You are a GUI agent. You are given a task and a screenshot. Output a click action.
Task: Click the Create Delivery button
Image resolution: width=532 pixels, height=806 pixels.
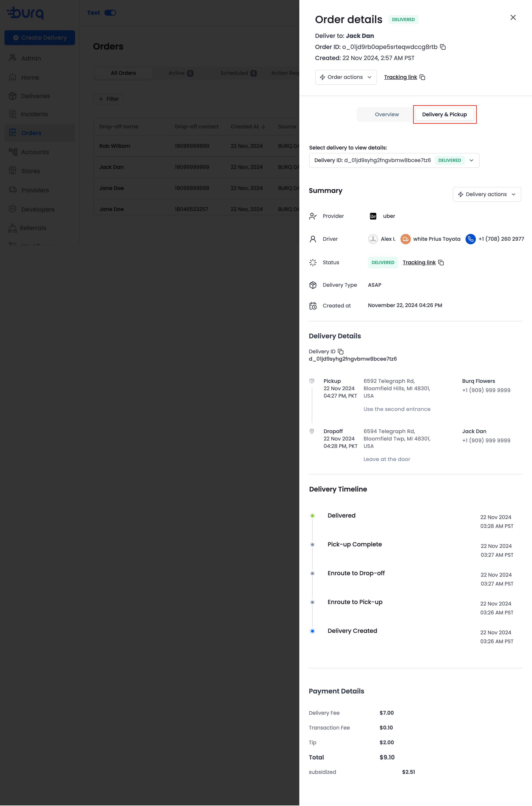pos(40,38)
